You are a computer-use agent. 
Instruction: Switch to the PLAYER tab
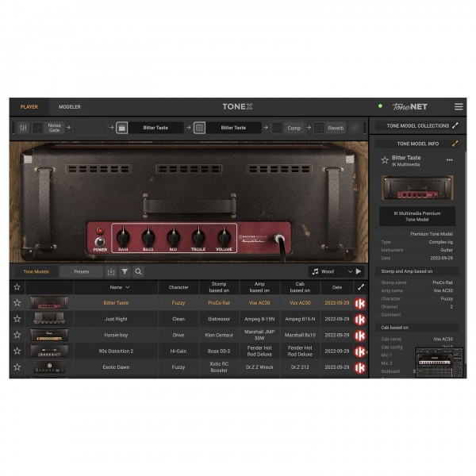(29, 107)
